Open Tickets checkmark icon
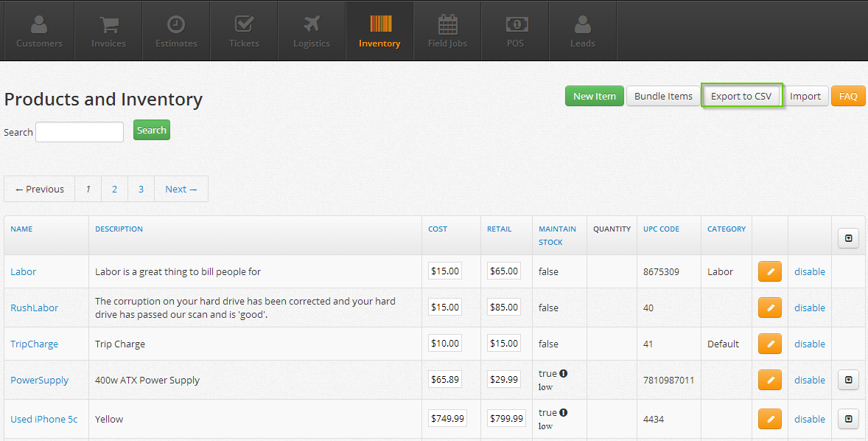Screen dimensions: 868x441 [244, 24]
